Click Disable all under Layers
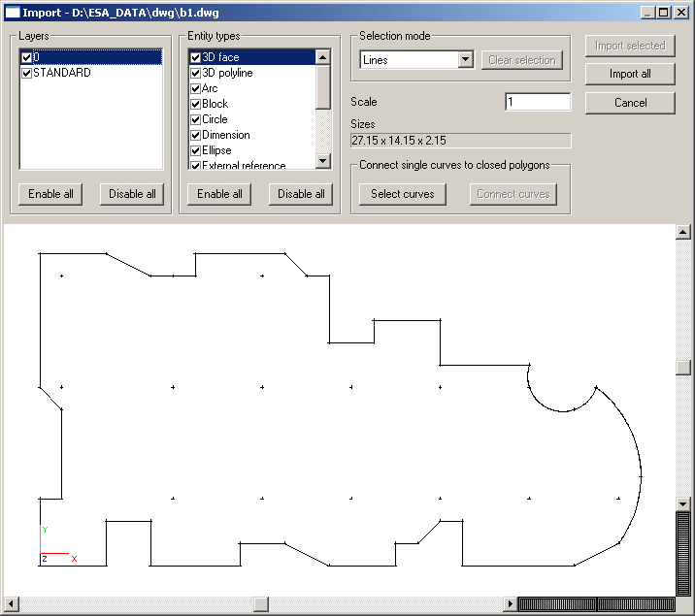Image resolution: width=695 pixels, height=616 pixels. [x=132, y=194]
